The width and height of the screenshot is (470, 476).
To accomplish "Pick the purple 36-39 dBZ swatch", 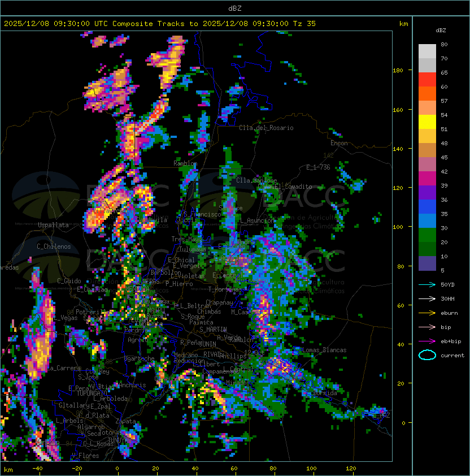I will (427, 192).
